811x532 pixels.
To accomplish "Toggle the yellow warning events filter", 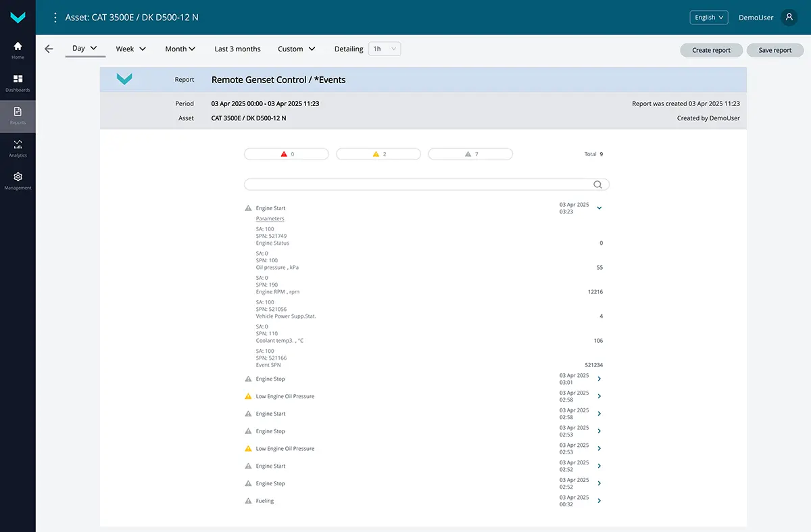I will (378, 154).
